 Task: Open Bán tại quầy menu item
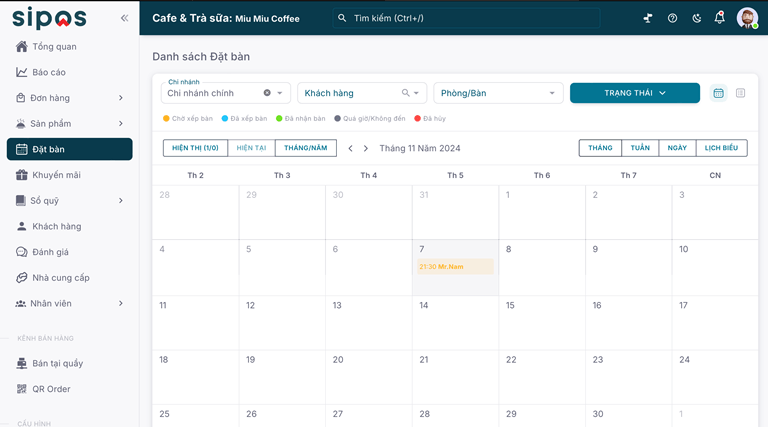[x=70, y=363]
